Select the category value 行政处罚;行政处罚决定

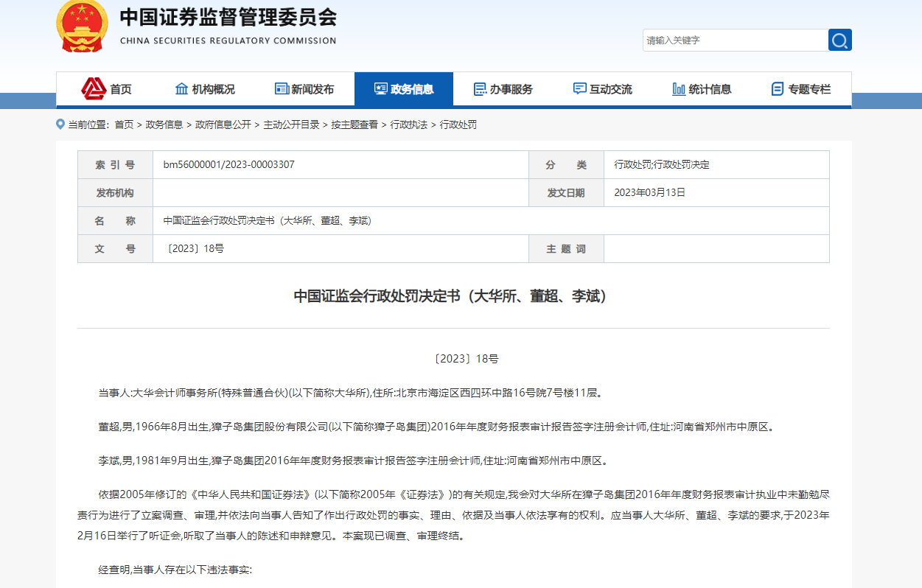coord(662,164)
